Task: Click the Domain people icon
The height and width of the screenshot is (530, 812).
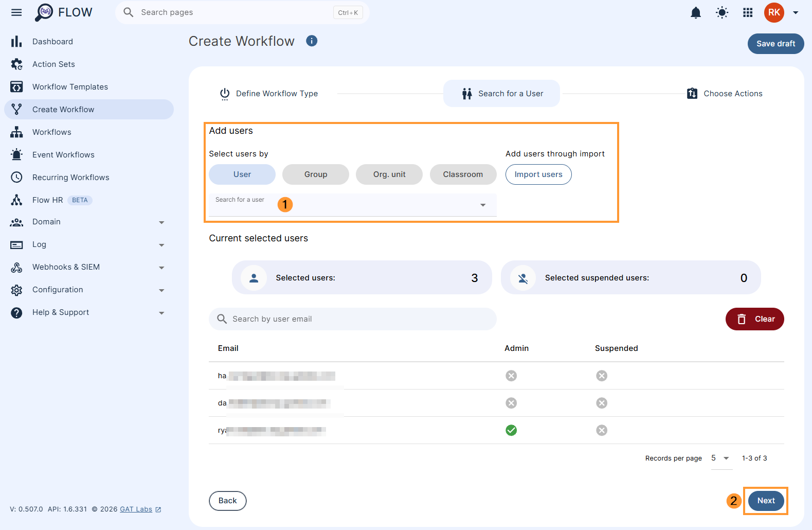Action: (16, 222)
